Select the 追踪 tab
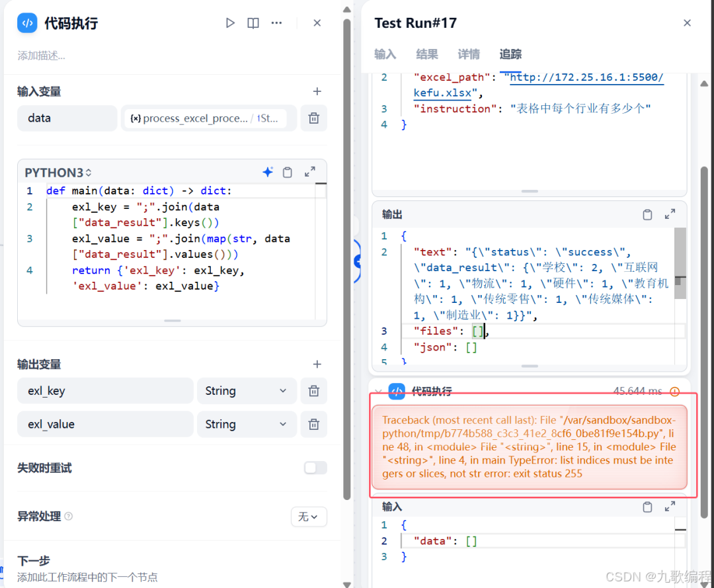 point(510,54)
